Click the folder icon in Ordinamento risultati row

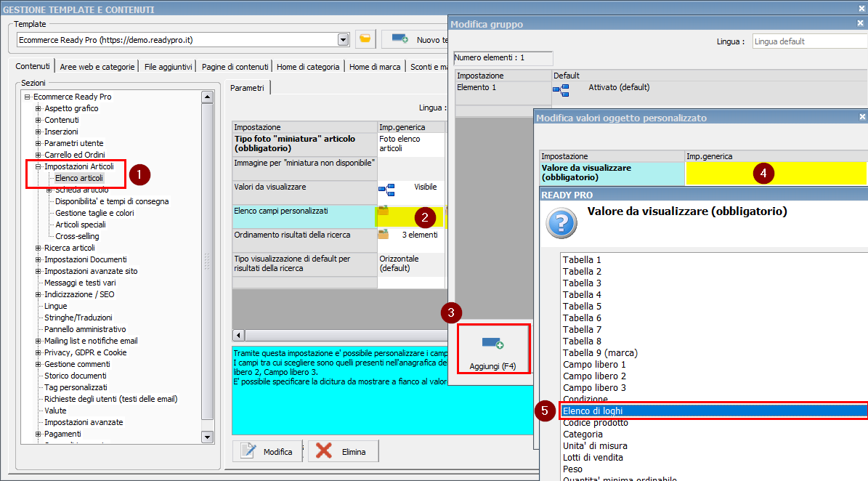click(384, 235)
